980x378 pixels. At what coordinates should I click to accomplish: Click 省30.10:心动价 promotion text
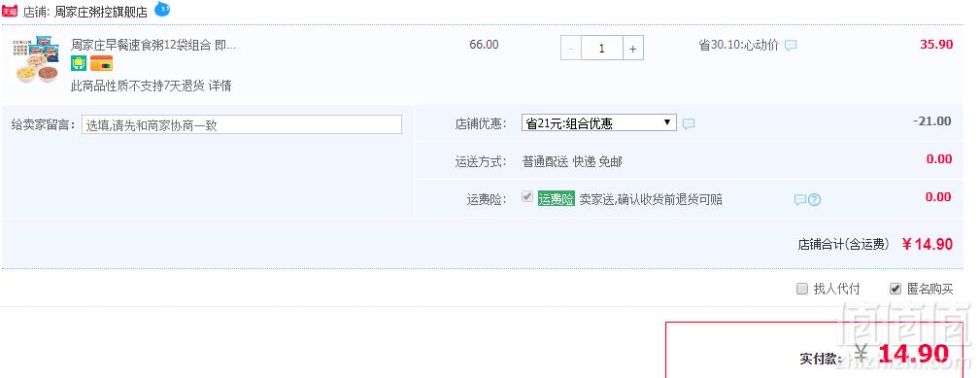click(x=739, y=45)
